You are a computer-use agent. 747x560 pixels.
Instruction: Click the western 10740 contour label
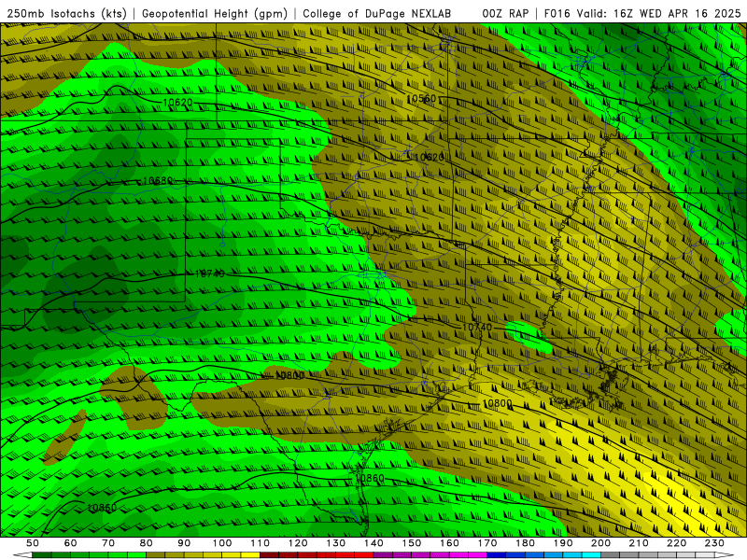tap(209, 273)
